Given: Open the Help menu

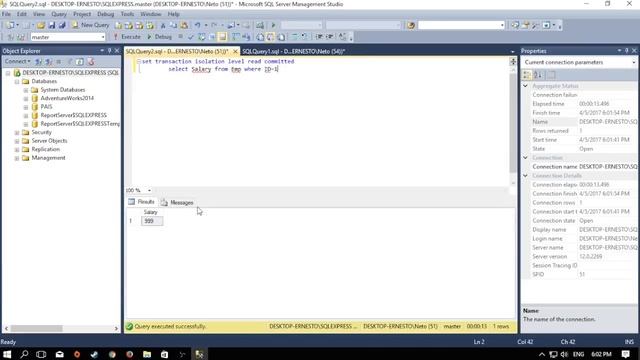Looking at the screenshot, I should click(x=173, y=14).
